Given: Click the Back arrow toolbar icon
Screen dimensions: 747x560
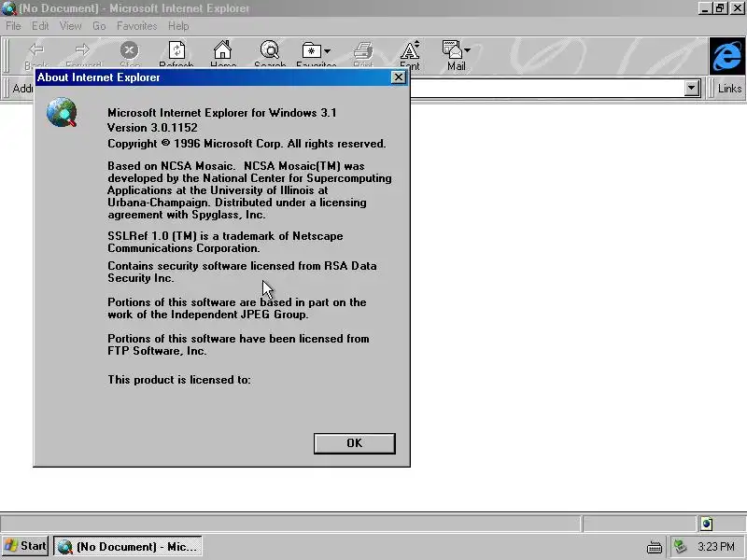Looking at the screenshot, I should coord(36,49).
